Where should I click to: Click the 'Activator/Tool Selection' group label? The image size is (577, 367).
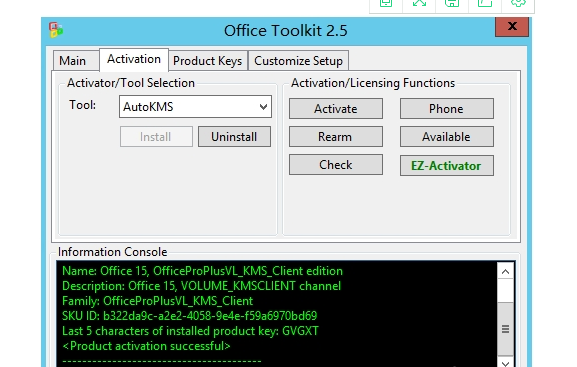point(131,83)
